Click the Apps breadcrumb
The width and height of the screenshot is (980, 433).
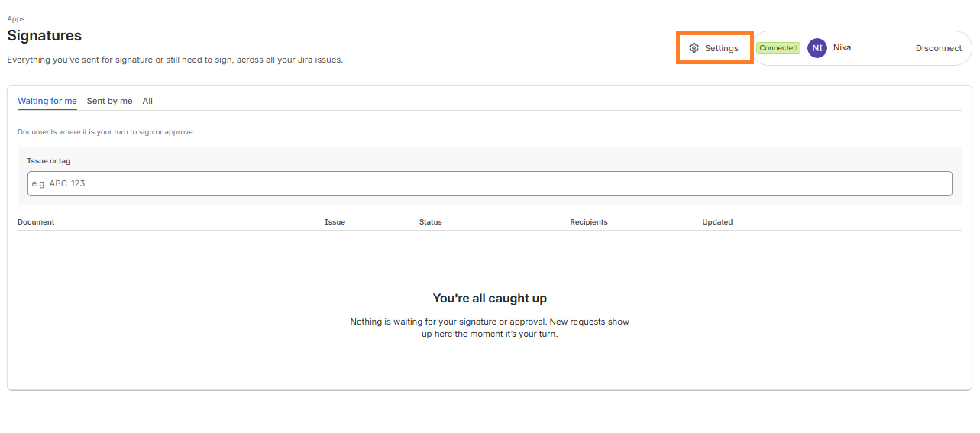(x=16, y=19)
